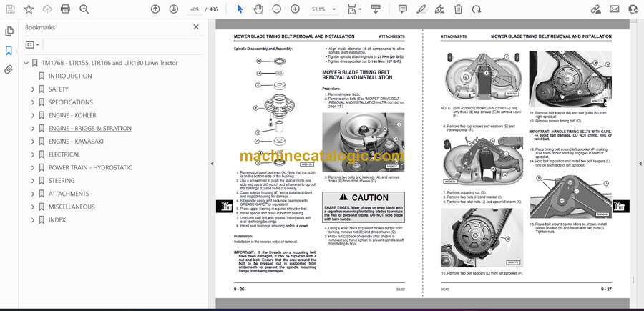
Task: Zoom in with the plus icon
Action: point(295,9)
